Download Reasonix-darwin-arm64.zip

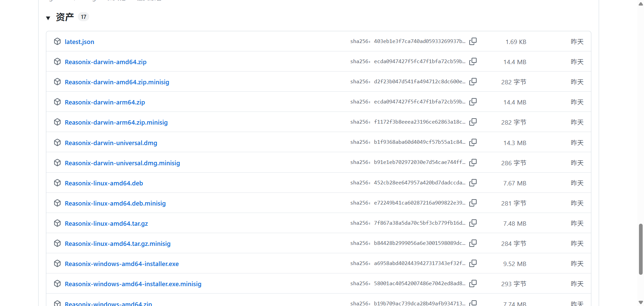(x=105, y=102)
